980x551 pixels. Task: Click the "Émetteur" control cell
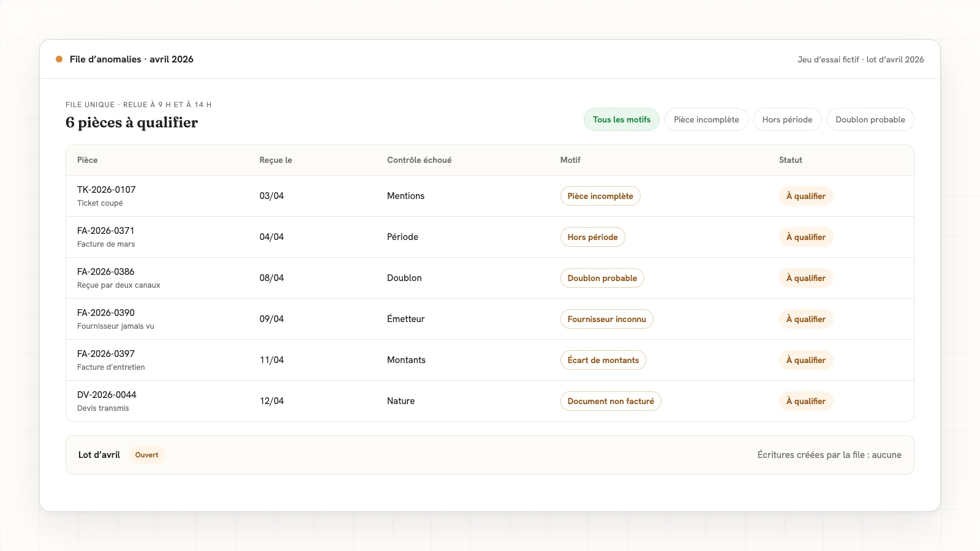pos(405,319)
